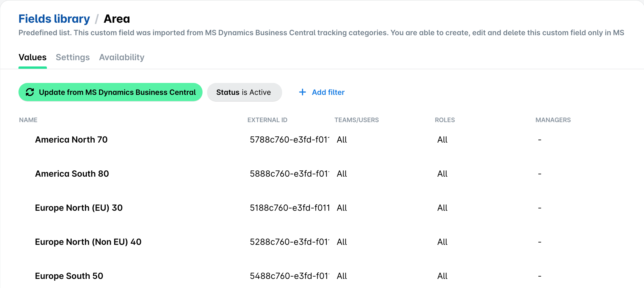644x288 pixels.
Task: Click external ID 5288c760-e3fd-f01
Action: (x=289, y=242)
